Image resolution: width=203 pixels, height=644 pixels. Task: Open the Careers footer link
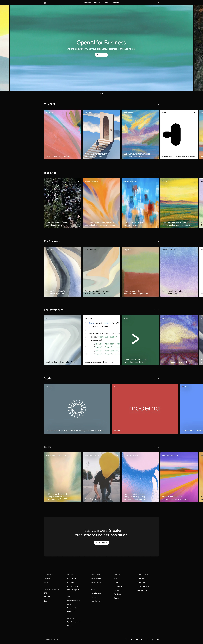tap(117, 598)
